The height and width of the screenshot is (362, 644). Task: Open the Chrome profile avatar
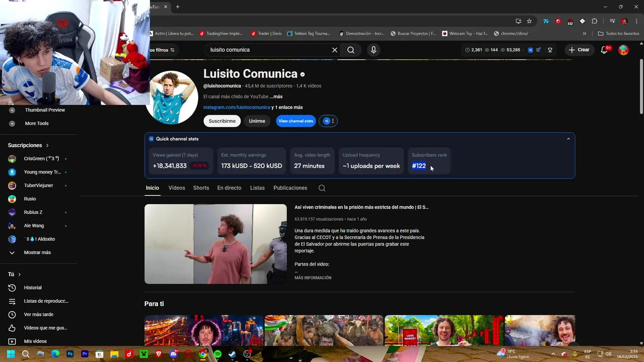[x=624, y=21]
